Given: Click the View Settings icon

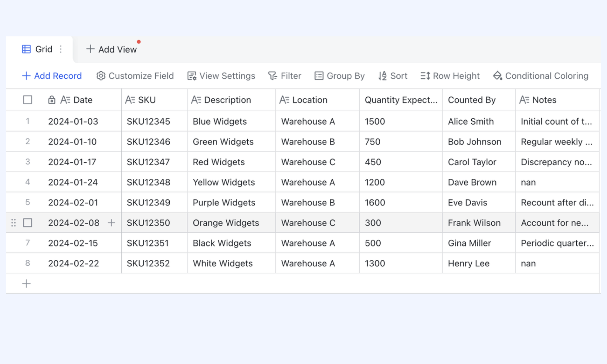Looking at the screenshot, I should pyautogui.click(x=192, y=76).
